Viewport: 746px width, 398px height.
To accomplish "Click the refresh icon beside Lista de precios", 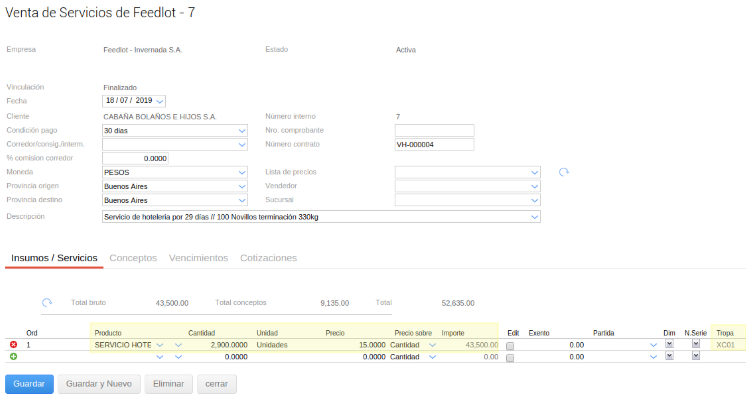I will pyautogui.click(x=564, y=172).
